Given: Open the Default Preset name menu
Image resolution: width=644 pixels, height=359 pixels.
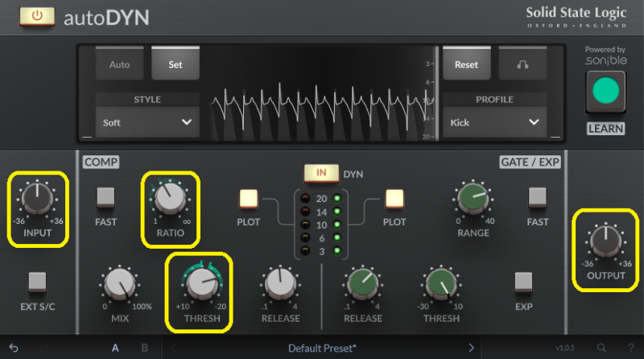Looking at the screenshot, I should pyautogui.click(x=321, y=348).
